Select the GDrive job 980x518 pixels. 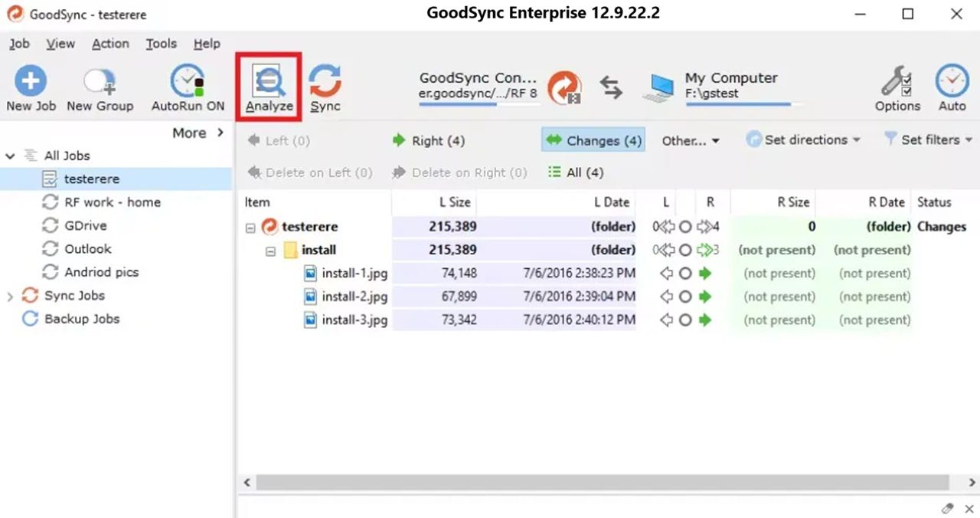85,225
